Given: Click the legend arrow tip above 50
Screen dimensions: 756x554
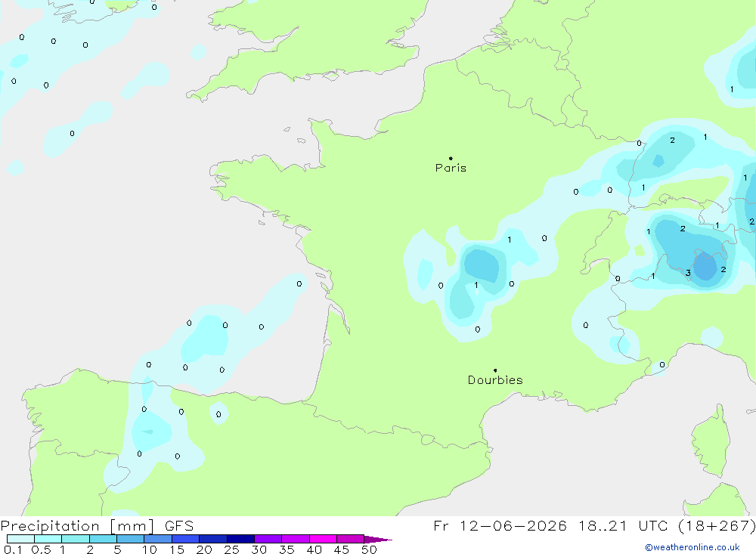Looking at the screenshot, I should (379, 539).
